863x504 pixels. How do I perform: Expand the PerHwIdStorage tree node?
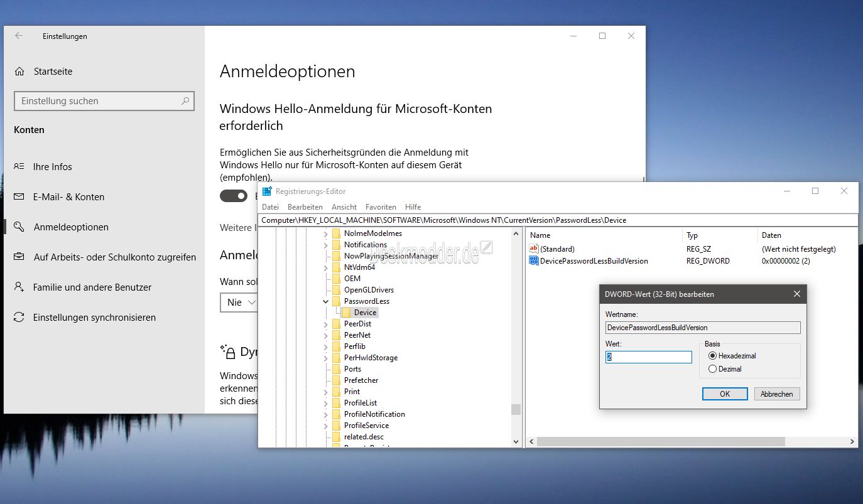[326, 358]
